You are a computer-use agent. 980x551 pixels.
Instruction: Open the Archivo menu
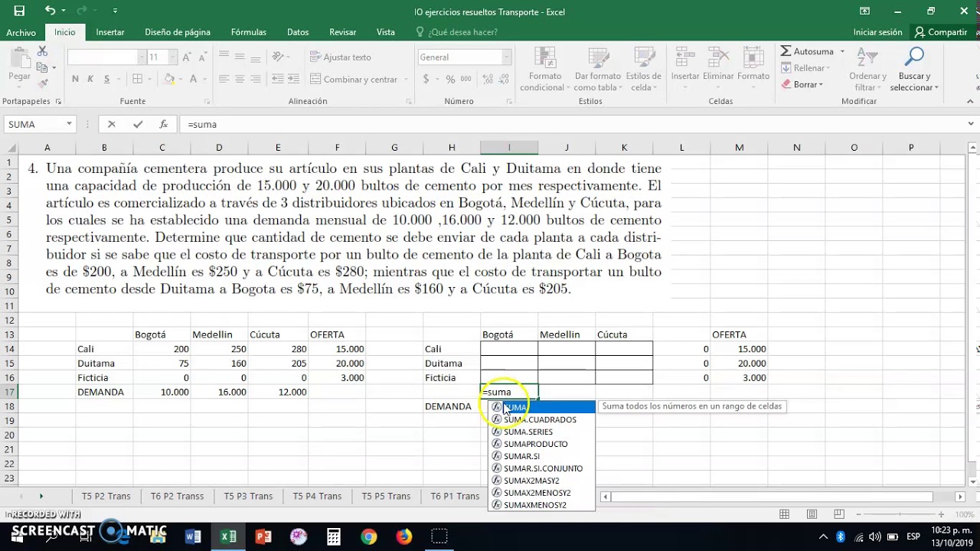coord(21,32)
